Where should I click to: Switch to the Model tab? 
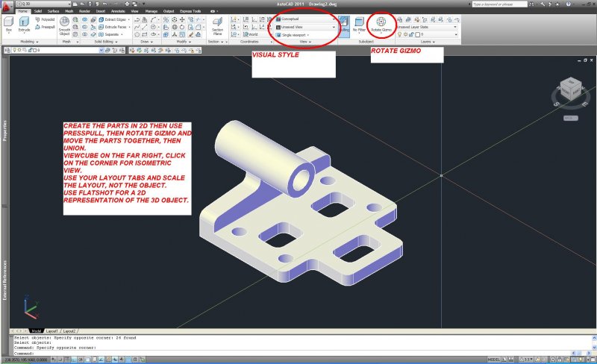(36, 331)
